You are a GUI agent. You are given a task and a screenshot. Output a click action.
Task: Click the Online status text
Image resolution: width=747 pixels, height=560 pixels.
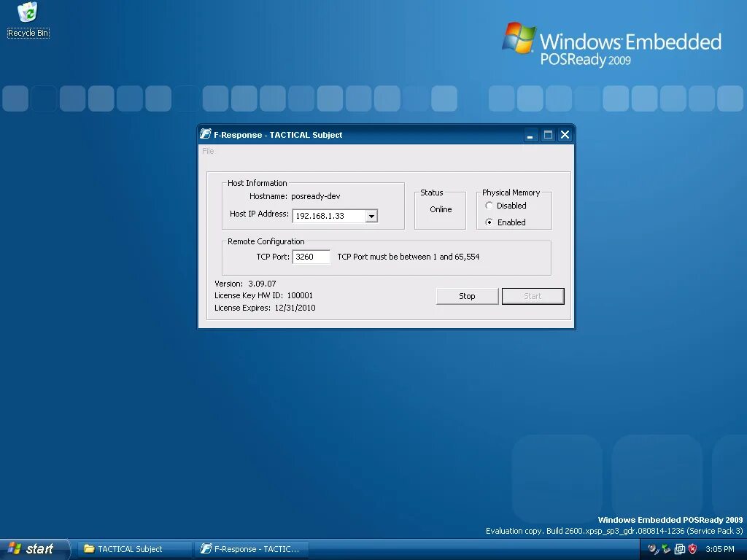coord(441,209)
